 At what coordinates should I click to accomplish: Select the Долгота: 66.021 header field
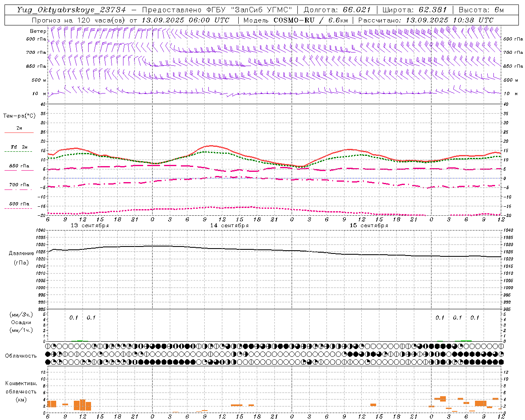(337, 10)
